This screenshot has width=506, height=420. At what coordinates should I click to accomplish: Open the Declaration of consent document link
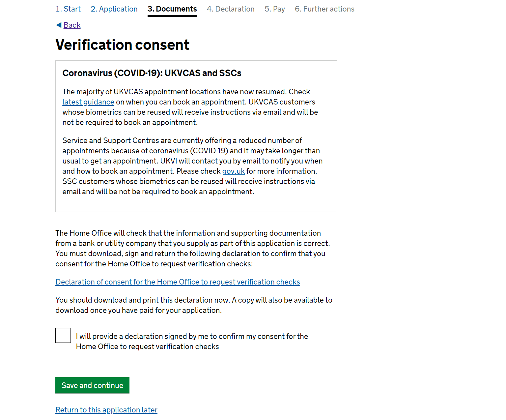click(x=178, y=282)
